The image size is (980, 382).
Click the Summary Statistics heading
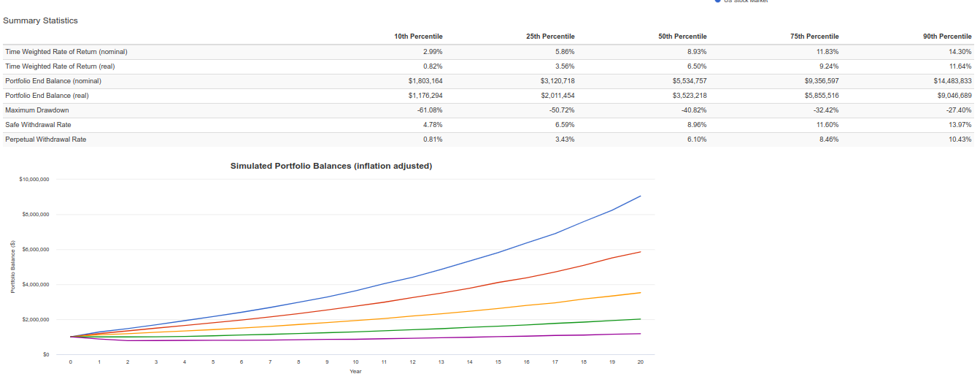point(40,20)
